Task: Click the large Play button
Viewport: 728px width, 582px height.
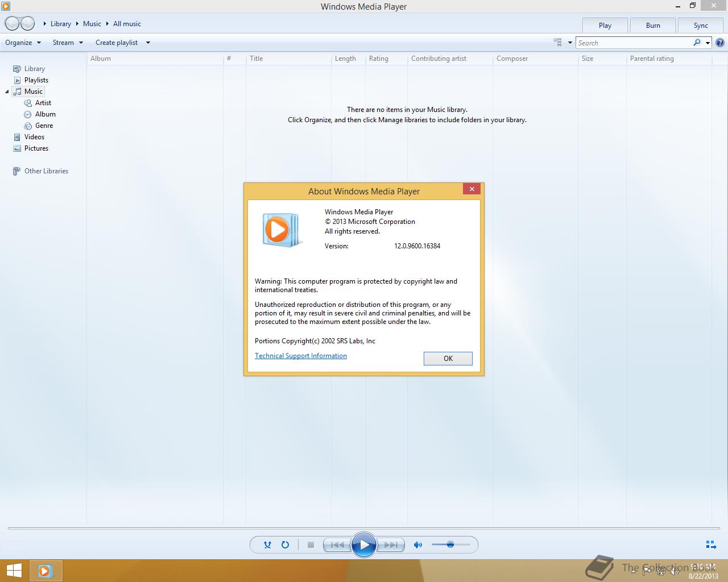Action: tap(364, 545)
